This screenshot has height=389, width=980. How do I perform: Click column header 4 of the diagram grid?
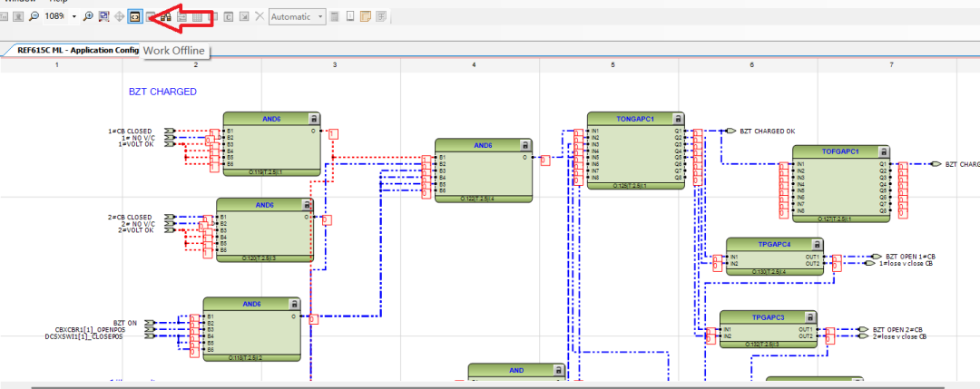coord(474,65)
